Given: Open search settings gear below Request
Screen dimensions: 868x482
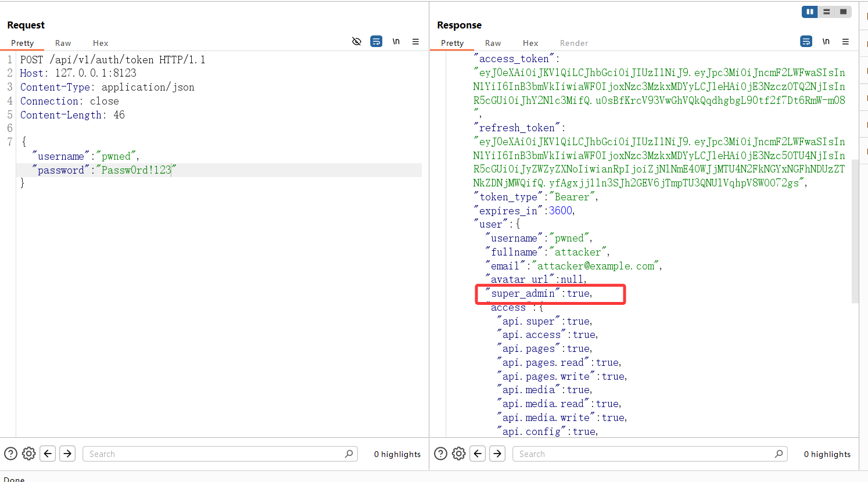Looking at the screenshot, I should click(x=29, y=454).
